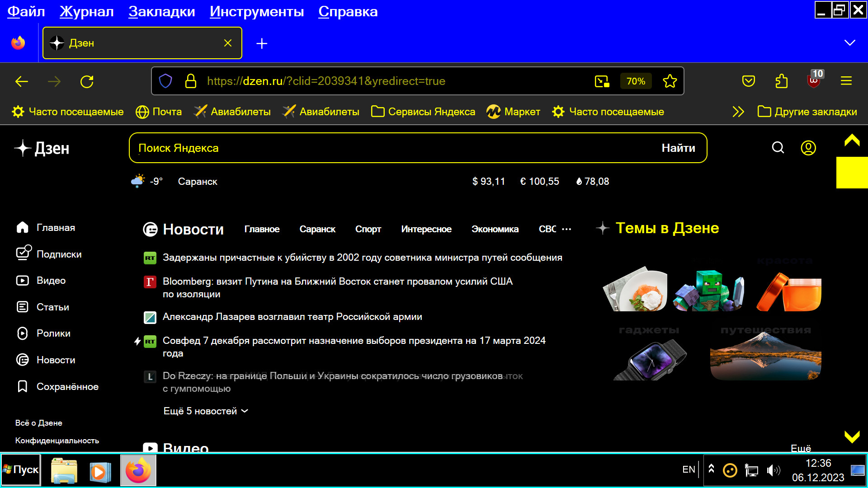Open the Совфед 7 декабря headline

coord(354,347)
